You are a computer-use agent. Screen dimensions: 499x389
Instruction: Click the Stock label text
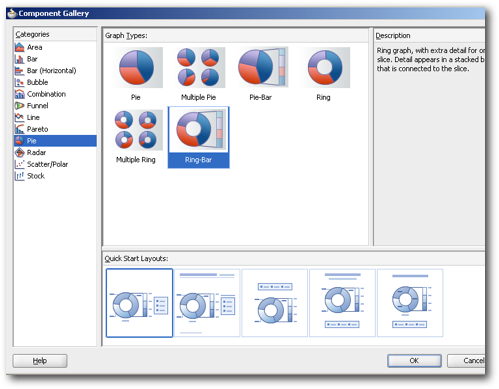tap(36, 176)
